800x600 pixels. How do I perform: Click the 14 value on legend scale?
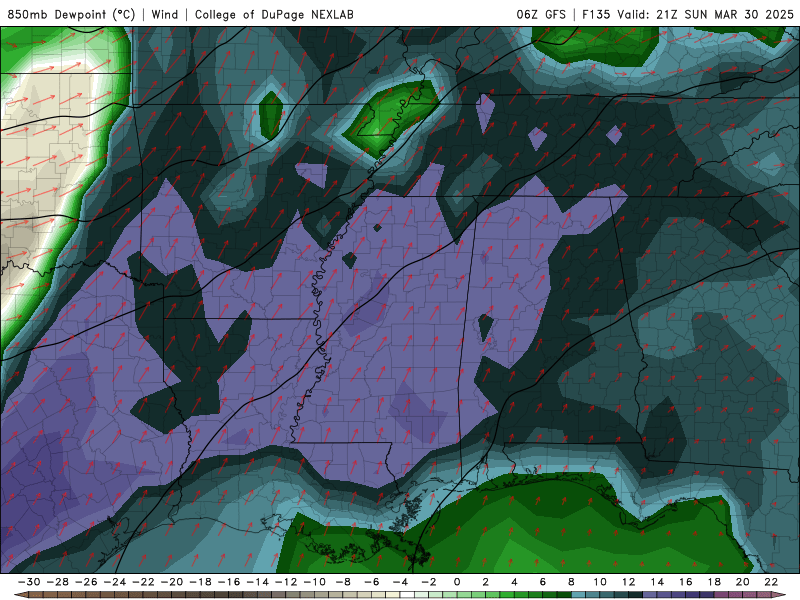pyautogui.click(x=657, y=582)
